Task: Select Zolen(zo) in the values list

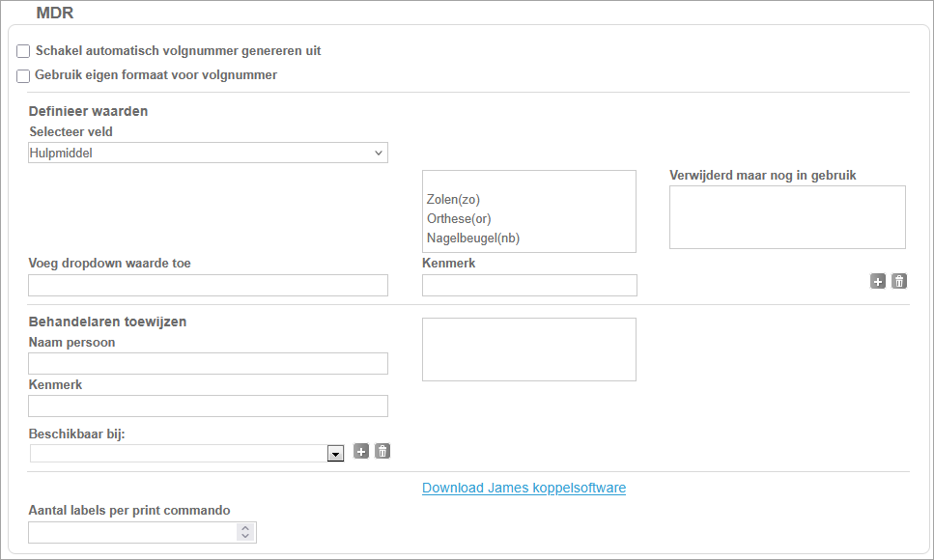Action: tap(453, 200)
